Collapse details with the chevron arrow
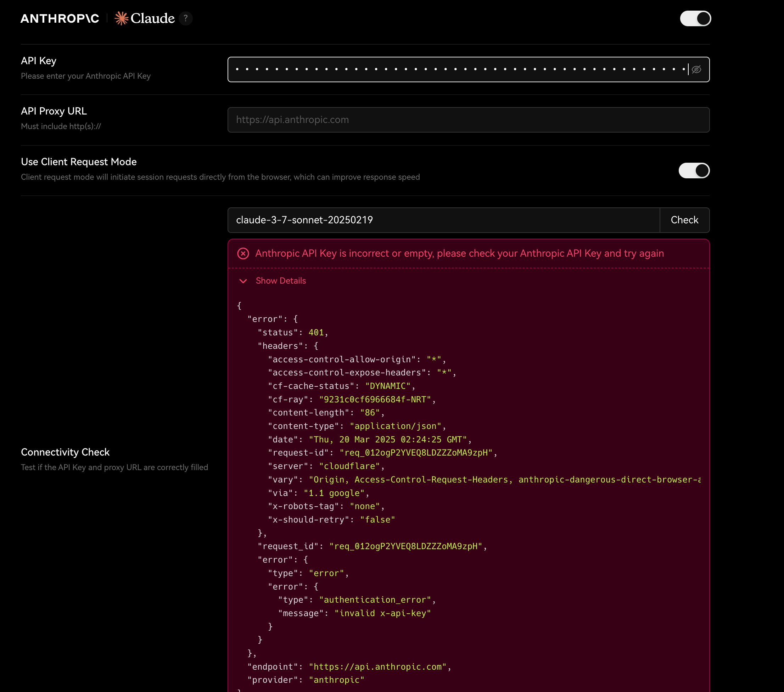The height and width of the screenshot is (692, 784). 243,281
